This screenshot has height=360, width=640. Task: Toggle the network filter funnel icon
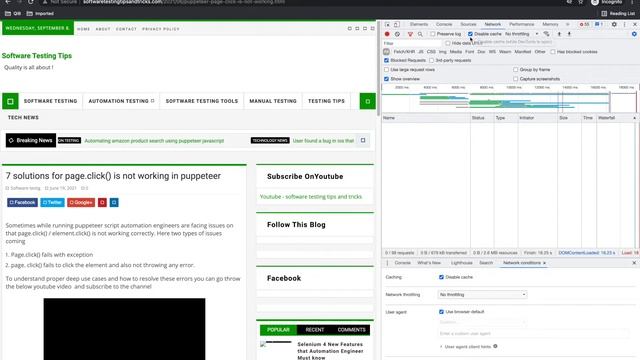(x=410, y=34)
